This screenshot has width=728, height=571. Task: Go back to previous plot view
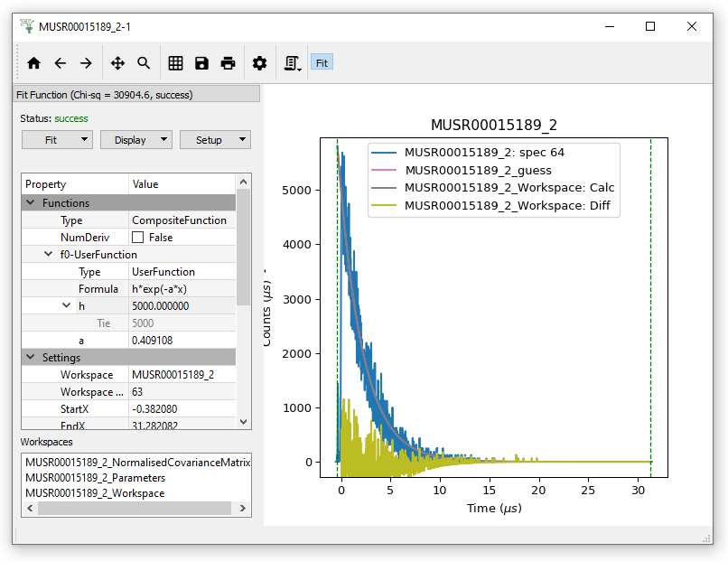61,63
